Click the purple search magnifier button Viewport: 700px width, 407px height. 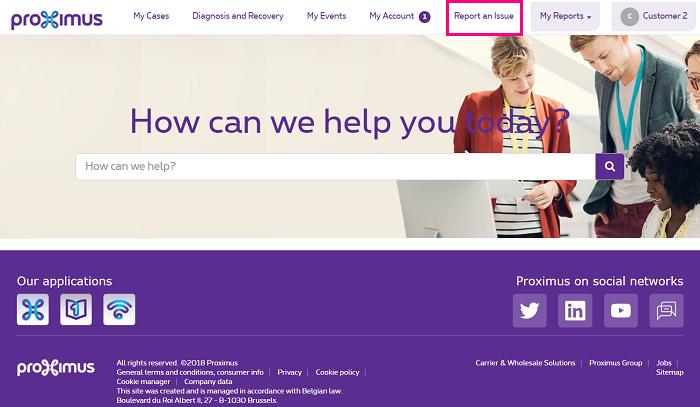point(609,166)
